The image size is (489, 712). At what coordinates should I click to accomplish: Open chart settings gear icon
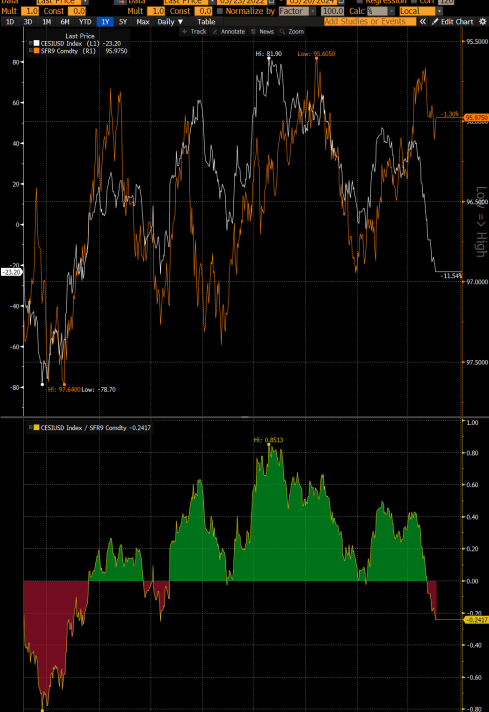tap(483, 21)
